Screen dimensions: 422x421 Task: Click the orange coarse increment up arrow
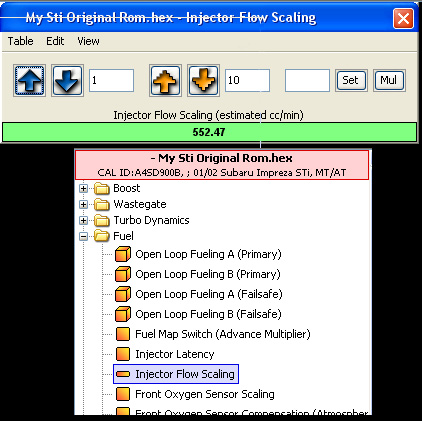click(x=165, y=80)
